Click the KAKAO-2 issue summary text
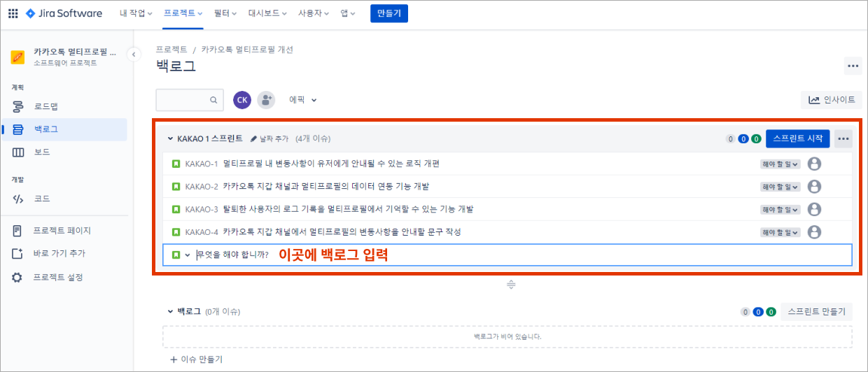868x372 pixels. tap(325, 186)
